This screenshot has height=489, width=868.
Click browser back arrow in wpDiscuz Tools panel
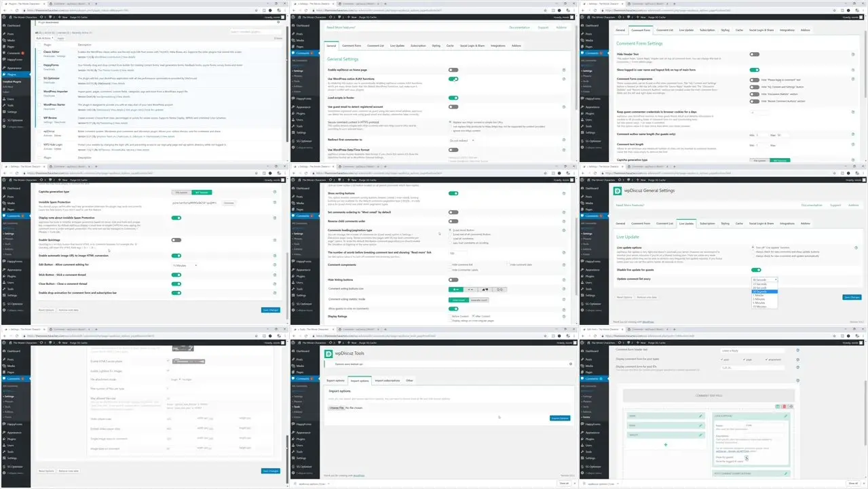coord(294,335)
